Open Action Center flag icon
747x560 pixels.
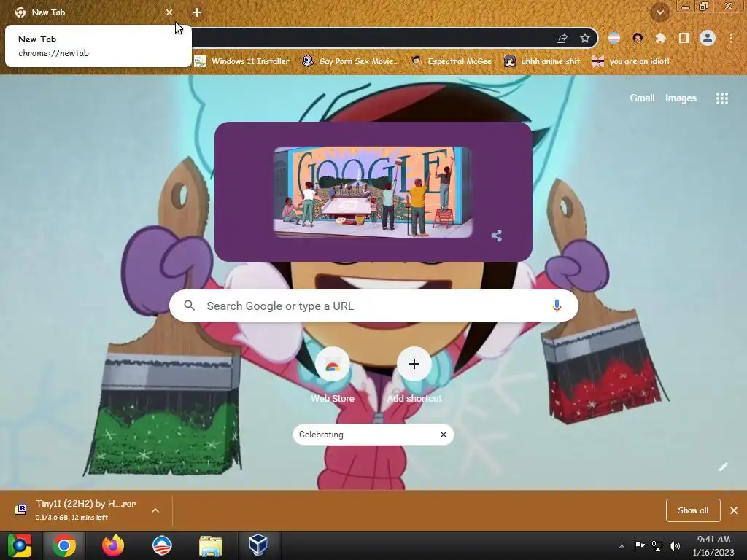tap(639, 545)
